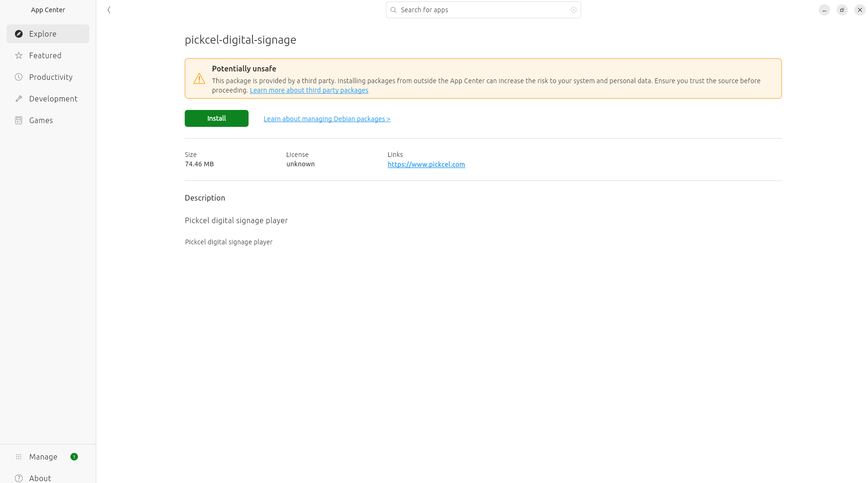Click the Explore compass icon
This screenshot has width=868, height=483.
(x=19, y=34)
